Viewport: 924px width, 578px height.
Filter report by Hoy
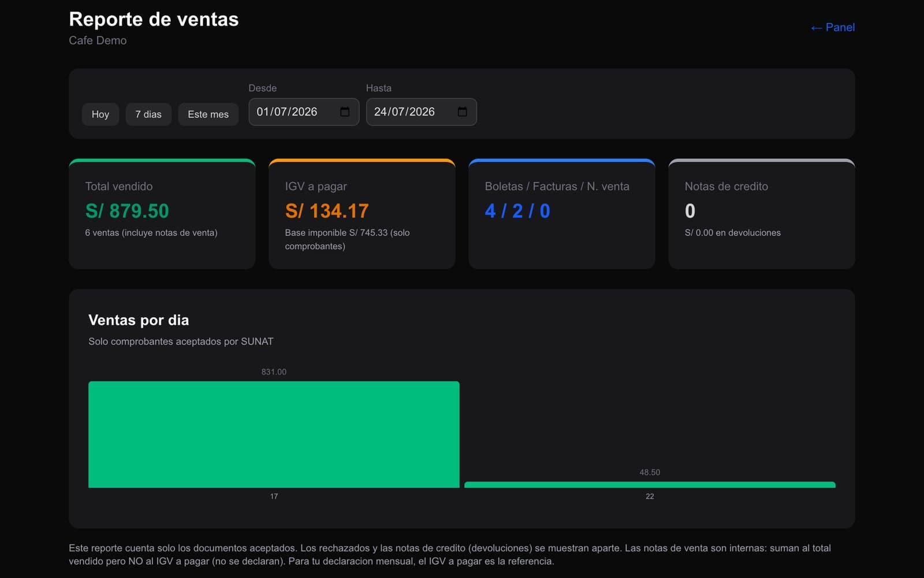click(x=100, y=114)
